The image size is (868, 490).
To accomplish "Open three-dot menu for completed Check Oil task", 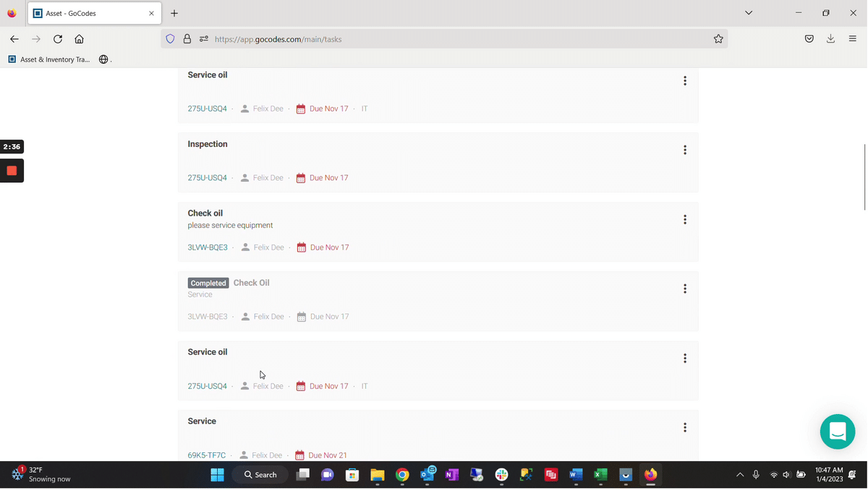I will (684, 289).
